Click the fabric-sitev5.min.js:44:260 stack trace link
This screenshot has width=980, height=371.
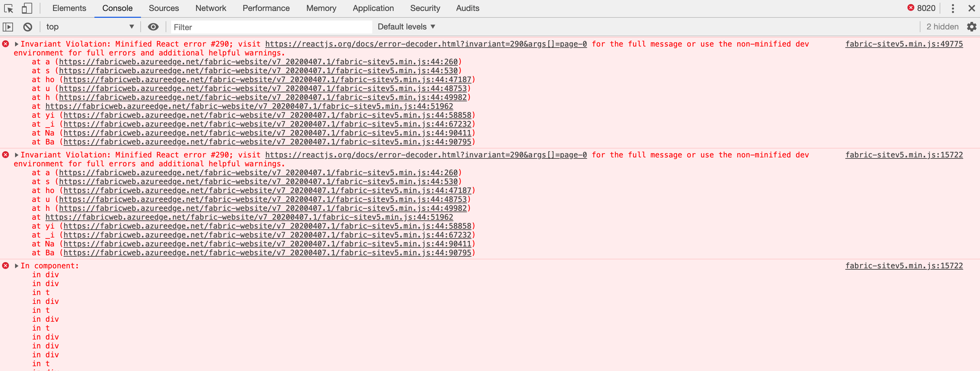(259, 61)
